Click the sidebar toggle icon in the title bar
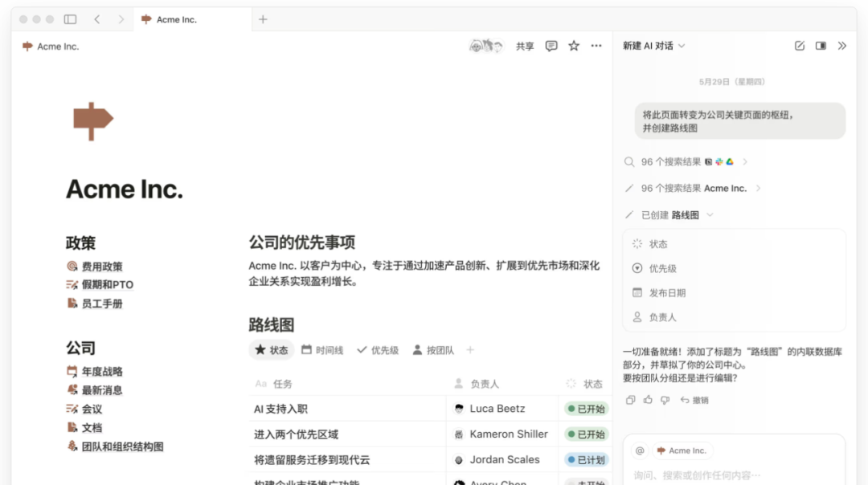The height and width of the screenshot is (485, 868). [x=70, y=18]
